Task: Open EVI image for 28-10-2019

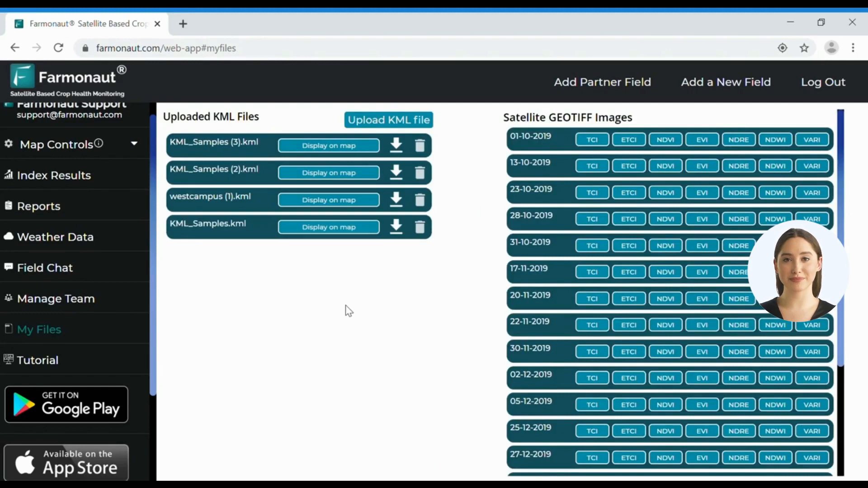Action: coord(702,219)
